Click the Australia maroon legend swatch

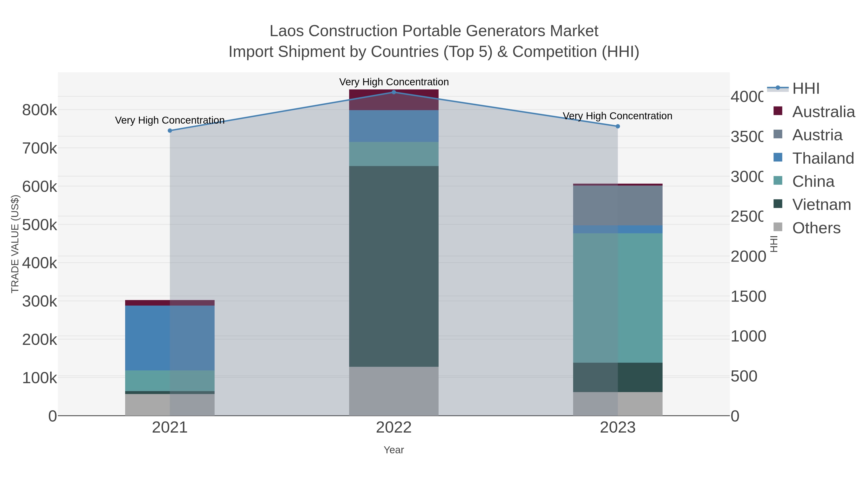[x=778, y=111]
